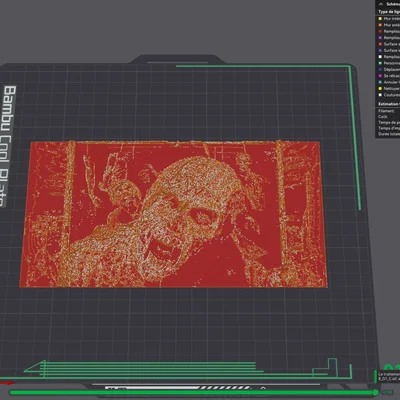Screen dimensions: 400x400
Task: Click the yellow Nettoyer swatch icon
Action: [x=380, y=88]
